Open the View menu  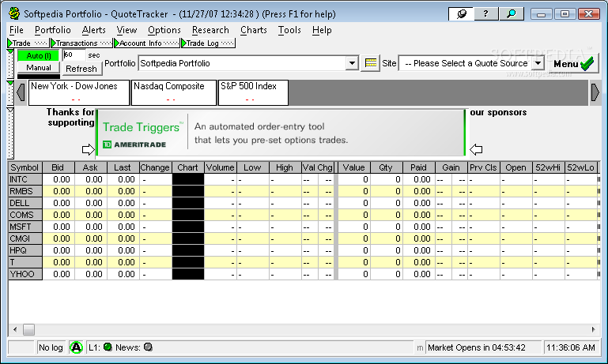point(127,30)
